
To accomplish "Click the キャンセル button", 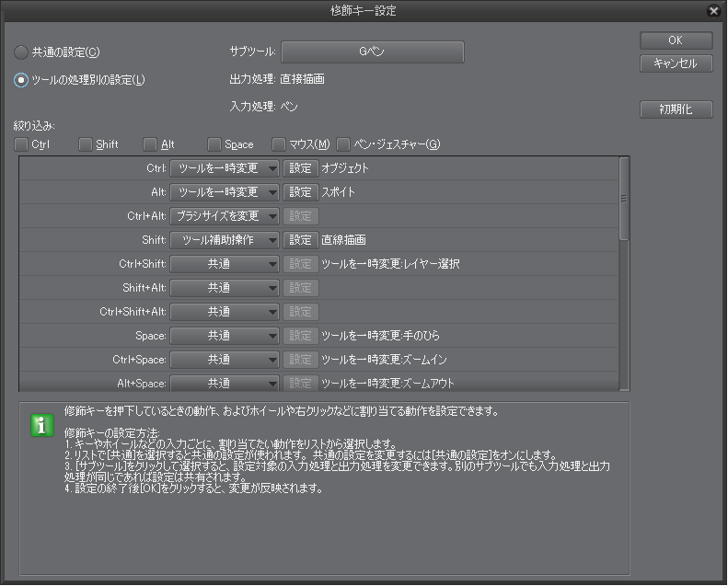I will 676,63.
